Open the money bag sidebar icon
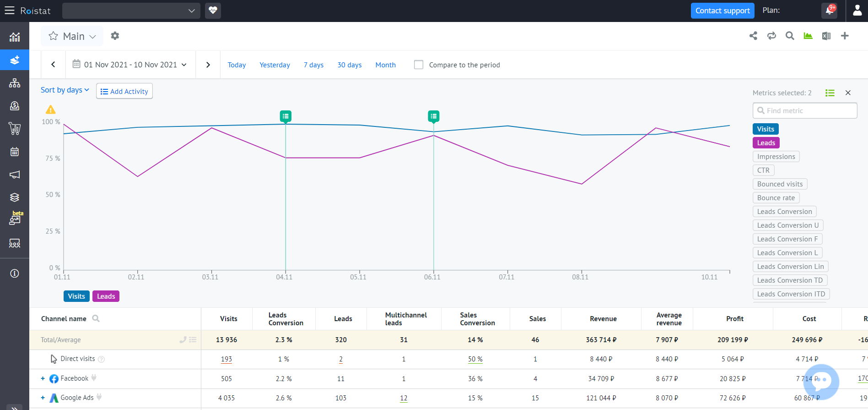 (15, 106)
